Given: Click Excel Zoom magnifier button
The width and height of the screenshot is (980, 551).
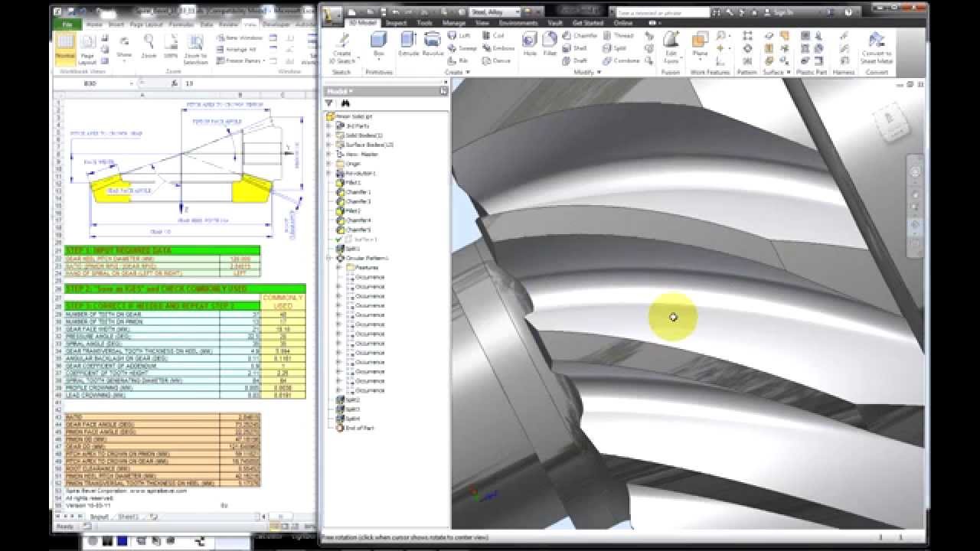Looking at the screenshot, I should [x=149, y=47].
